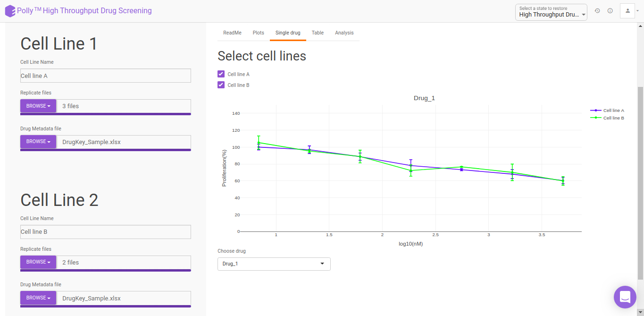The image size is (644, 316).
Task: Edit the Cell line A name field
Action: (x=106, y=76)
